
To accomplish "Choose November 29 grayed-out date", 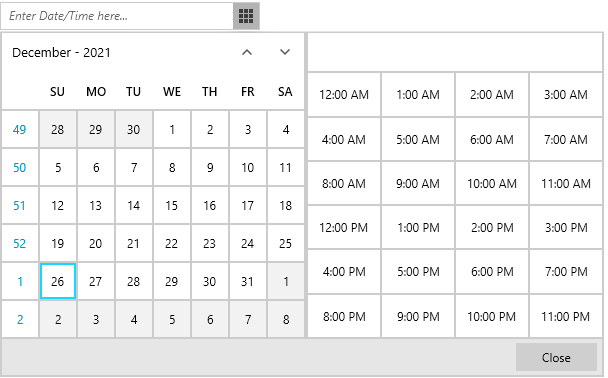I will [x=96, y=129].
